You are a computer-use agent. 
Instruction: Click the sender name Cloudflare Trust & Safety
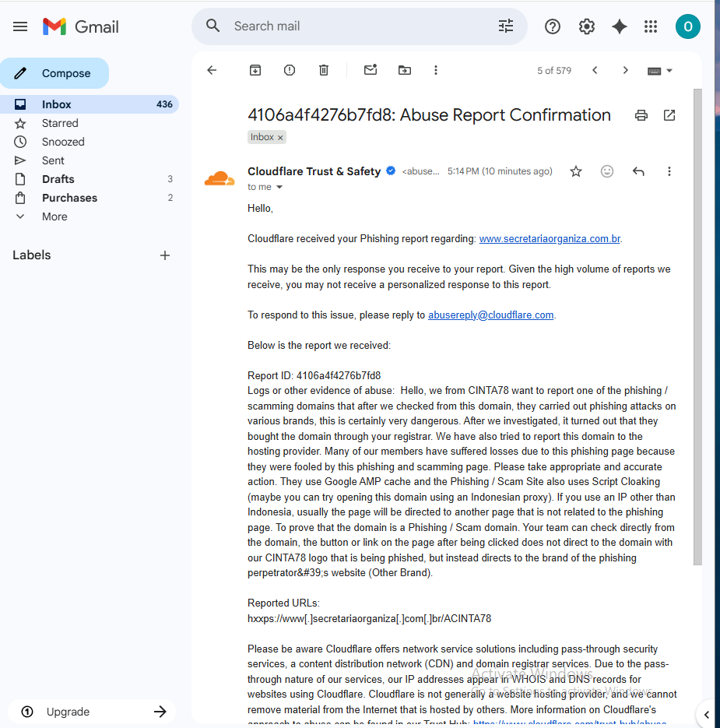pos(314,171)
